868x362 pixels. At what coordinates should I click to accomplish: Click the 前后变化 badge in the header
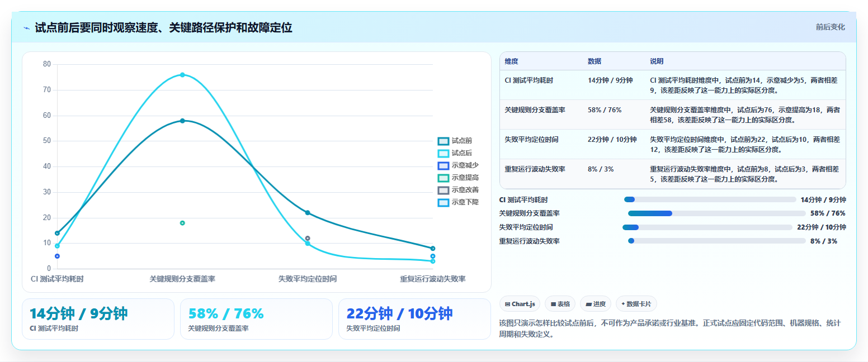click(x=830, y=27)
